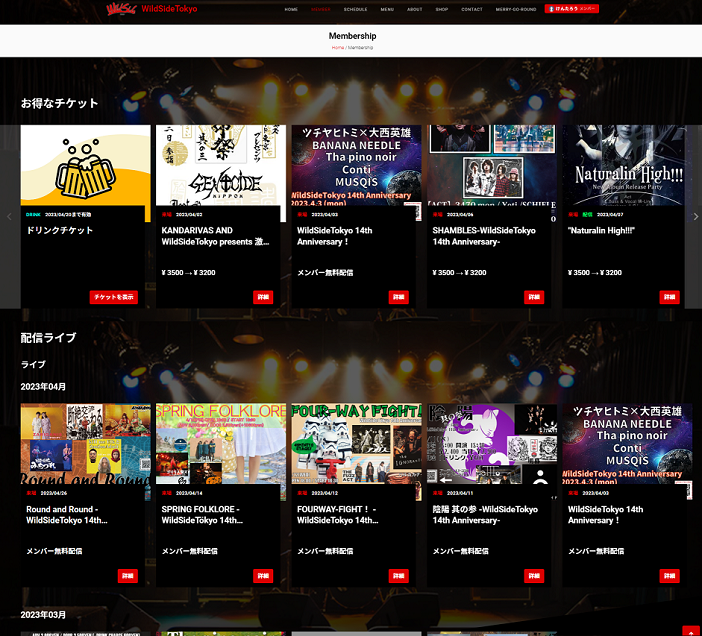Click the 陰陽 purple cat flyer image

(x=492, y=444)
